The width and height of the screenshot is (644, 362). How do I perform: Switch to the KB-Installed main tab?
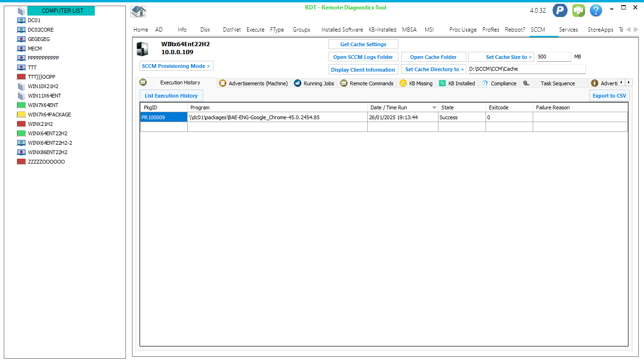(x=382, y=29)
